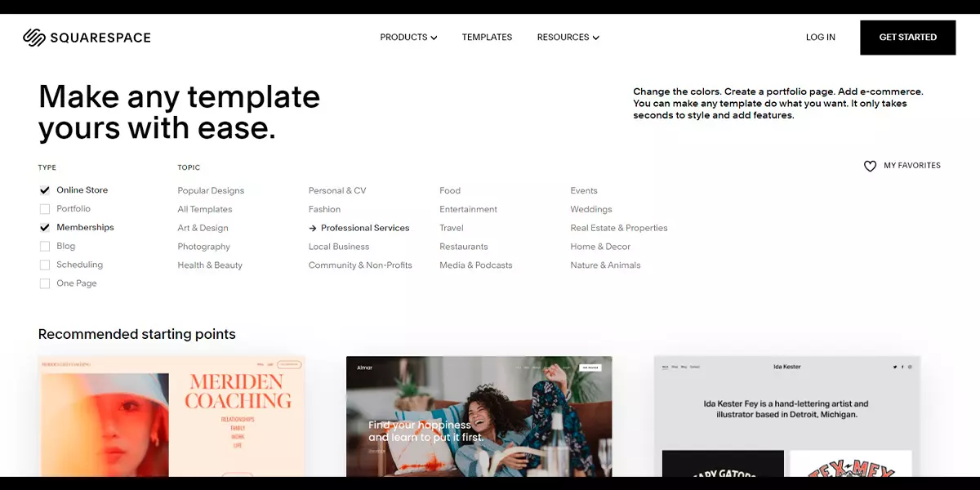Select Community & Non-Profits topic
The width and height of the screenshot is (980, 490).
click(360, 265)
